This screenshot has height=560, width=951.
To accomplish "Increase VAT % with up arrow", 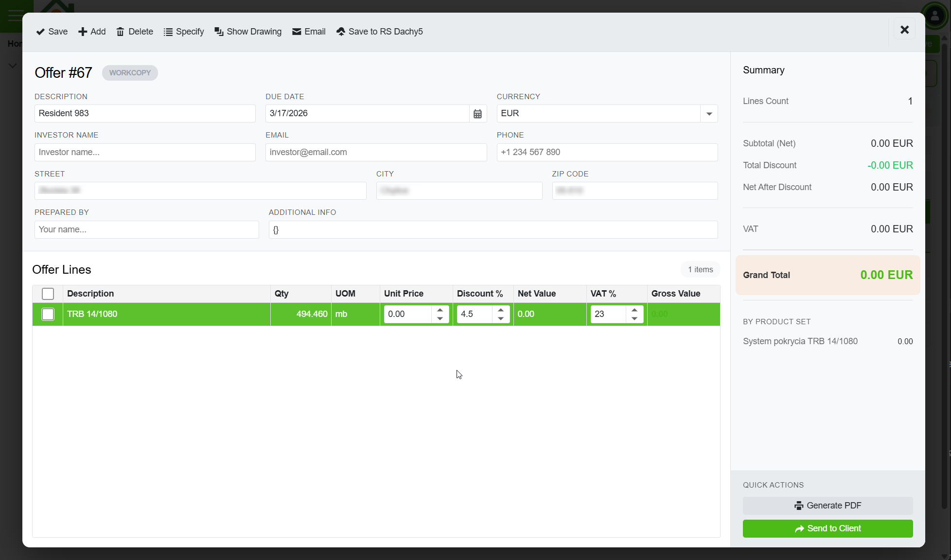I will click(634, 310).
